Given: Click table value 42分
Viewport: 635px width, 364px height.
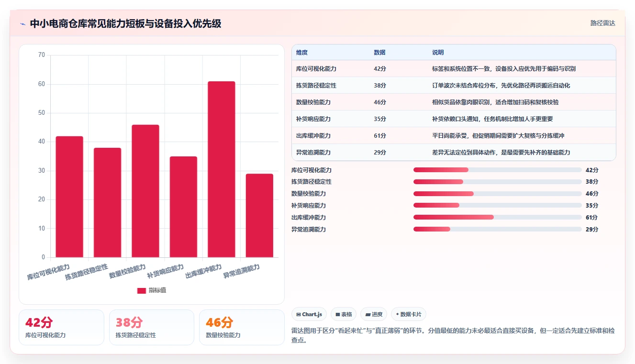Looking at the screenshot, I should coord(380,69).
